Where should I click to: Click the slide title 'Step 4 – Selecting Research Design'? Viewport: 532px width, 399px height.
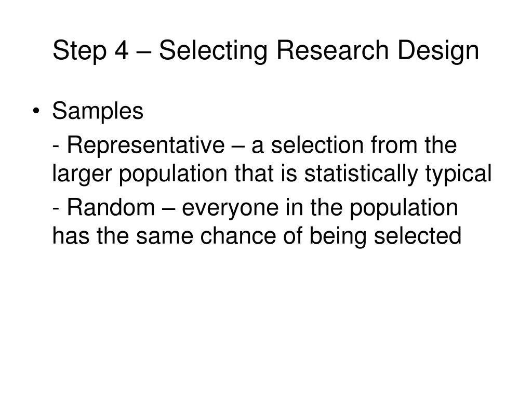pyautogui.click(x=265, y=51)
